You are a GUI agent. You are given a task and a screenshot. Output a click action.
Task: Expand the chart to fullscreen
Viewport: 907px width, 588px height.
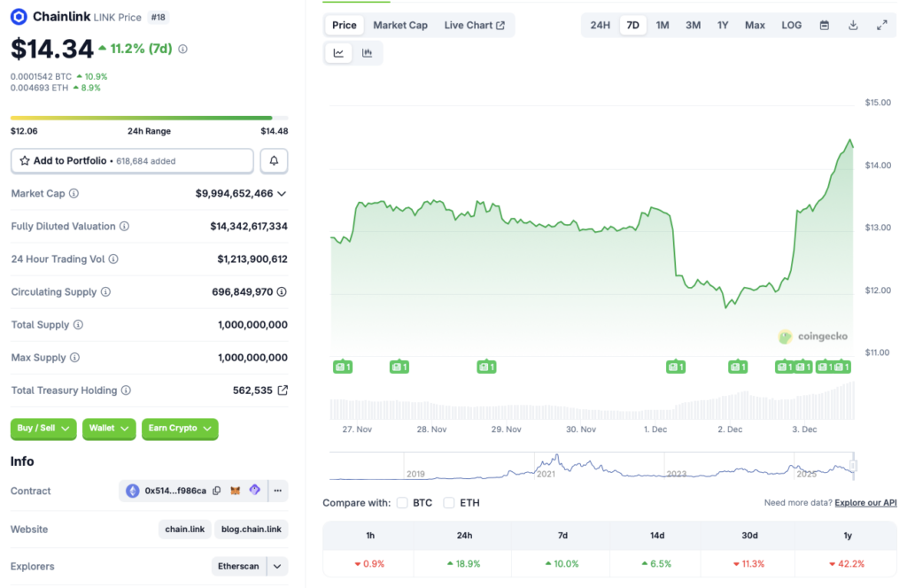[x=882, y=25]
